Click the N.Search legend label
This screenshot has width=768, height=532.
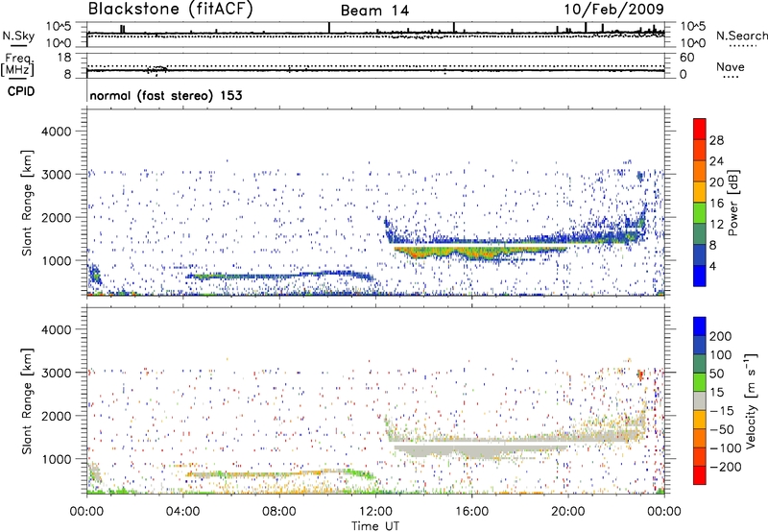741,36
